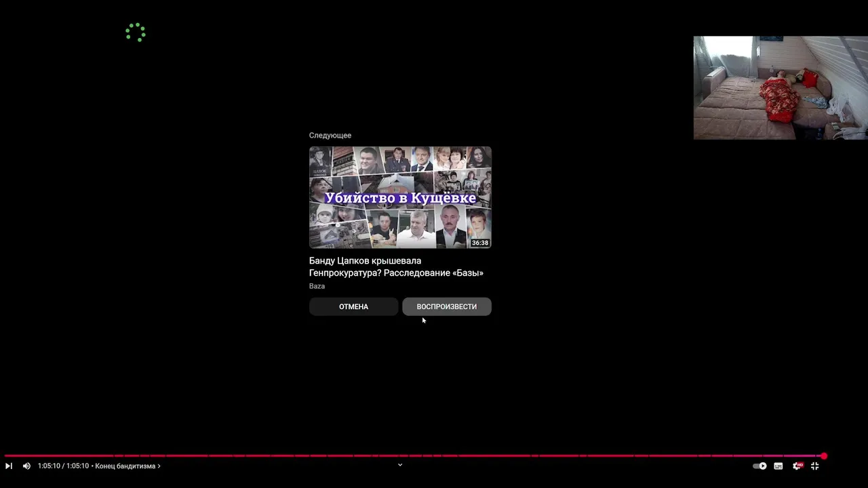Click the 36:38 duration badge
Viewport: 868px width, 488px height.
coord(480,243)
